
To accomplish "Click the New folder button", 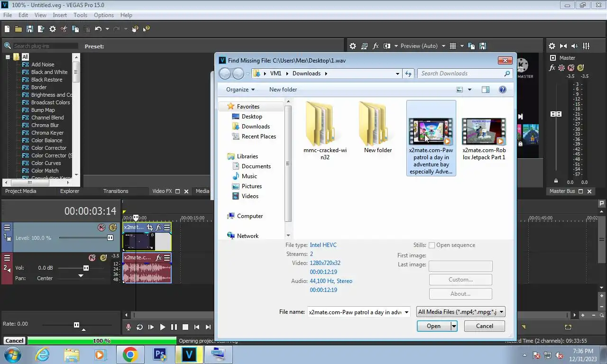I will 283,90.
